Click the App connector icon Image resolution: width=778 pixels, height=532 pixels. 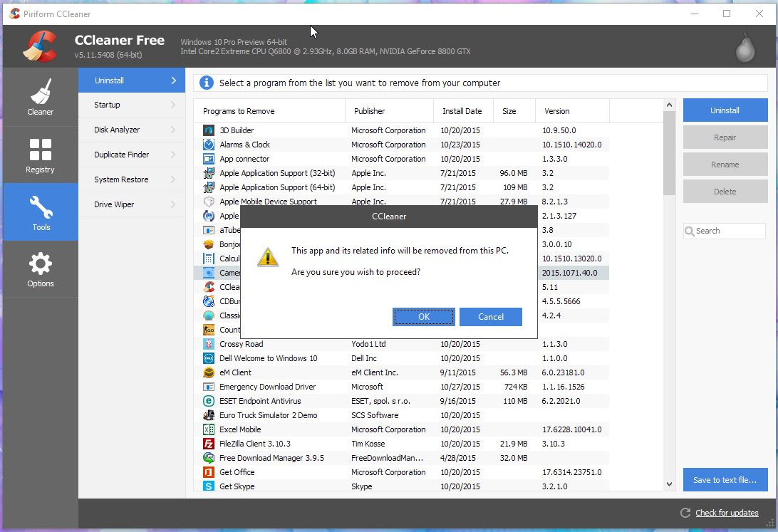[x=209, y=159]
